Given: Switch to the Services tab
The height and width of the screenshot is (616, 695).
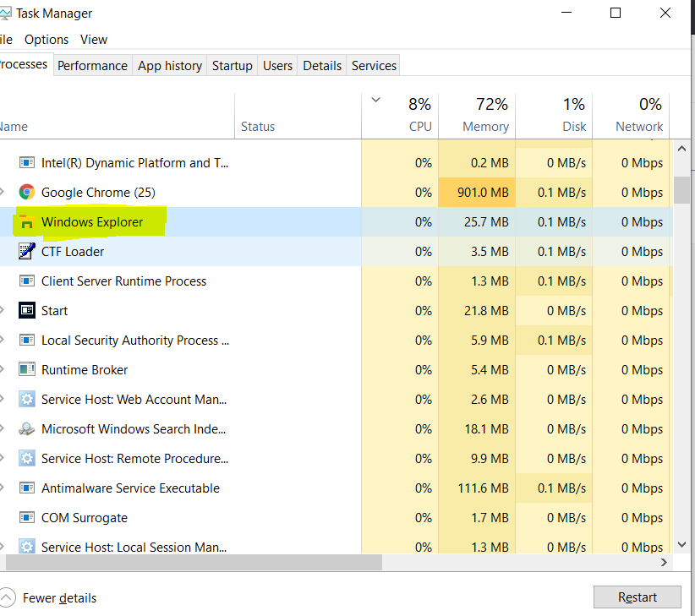Looking at the screenshot, I should coord(374,66).
